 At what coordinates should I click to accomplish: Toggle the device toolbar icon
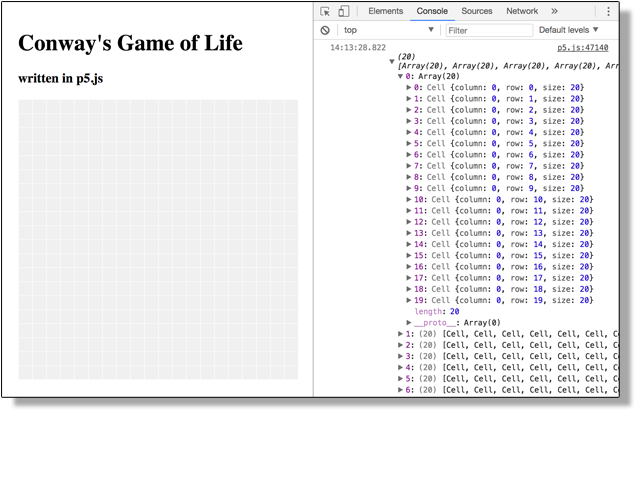pos(344,11)
